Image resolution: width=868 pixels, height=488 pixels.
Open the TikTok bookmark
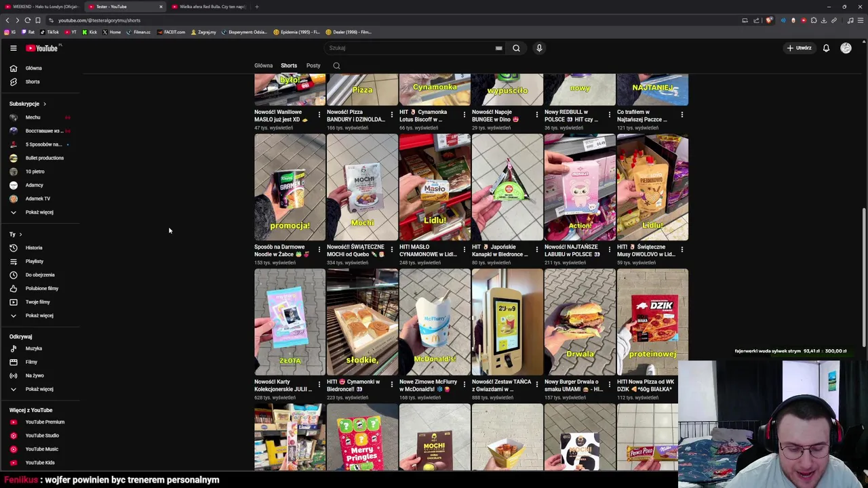50,32
